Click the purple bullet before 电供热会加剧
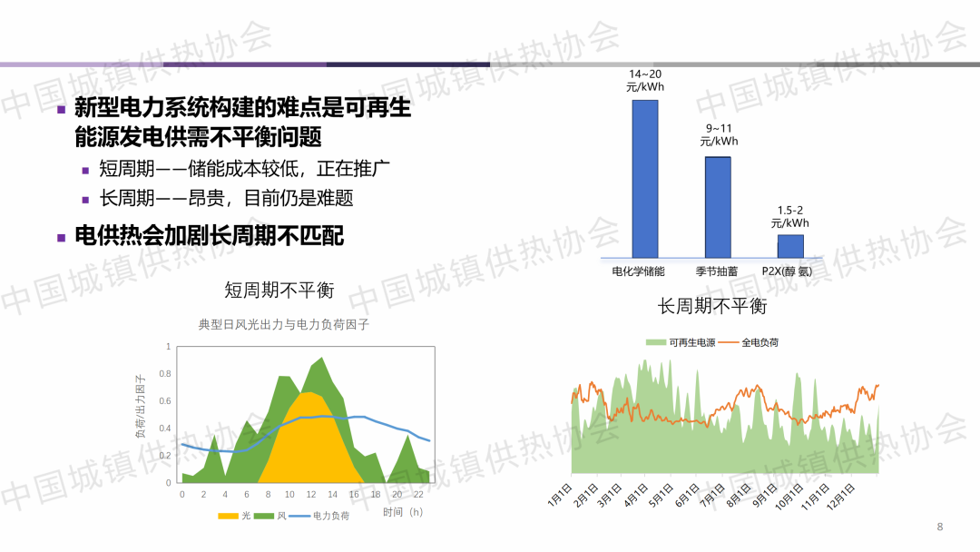This screenshot has height=552, width=980. coord(62,237)
